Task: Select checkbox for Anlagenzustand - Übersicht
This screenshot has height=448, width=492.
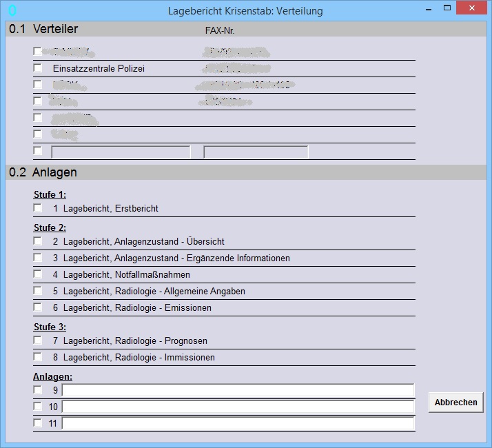Action: (x=38, y=241)
